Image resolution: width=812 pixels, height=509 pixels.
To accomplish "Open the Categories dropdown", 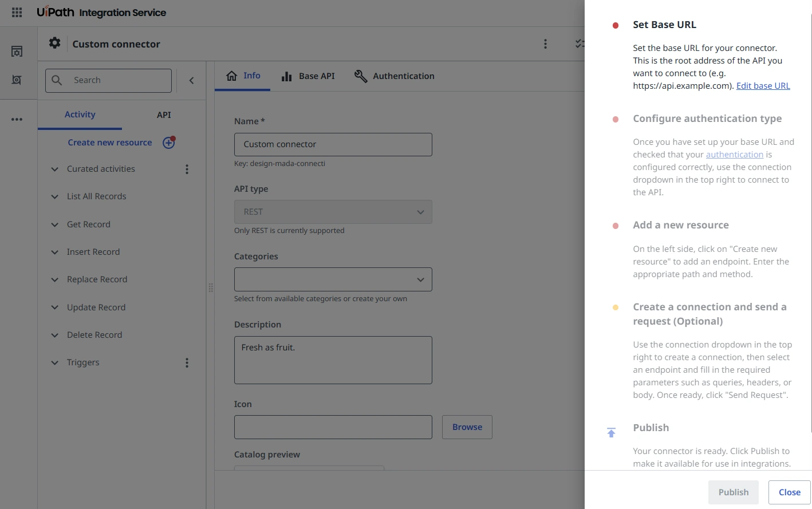I will [x=333, y=279].
